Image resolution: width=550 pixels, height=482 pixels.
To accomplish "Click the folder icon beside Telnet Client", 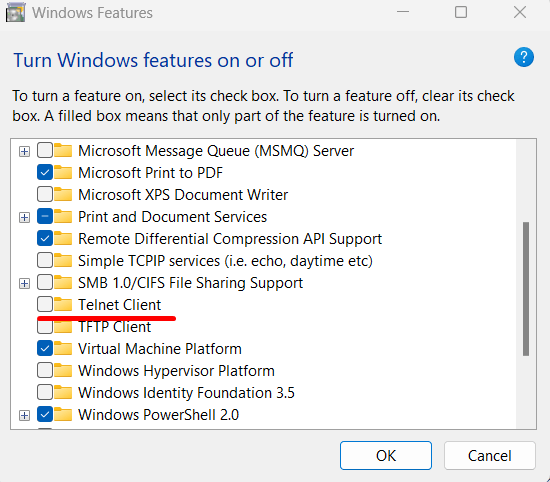I will [63, 304].
